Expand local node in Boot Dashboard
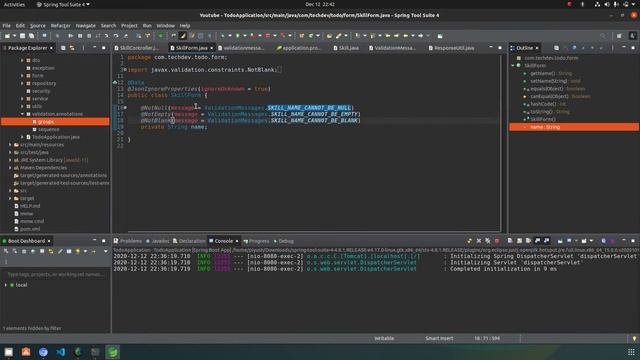 [6, 285]
